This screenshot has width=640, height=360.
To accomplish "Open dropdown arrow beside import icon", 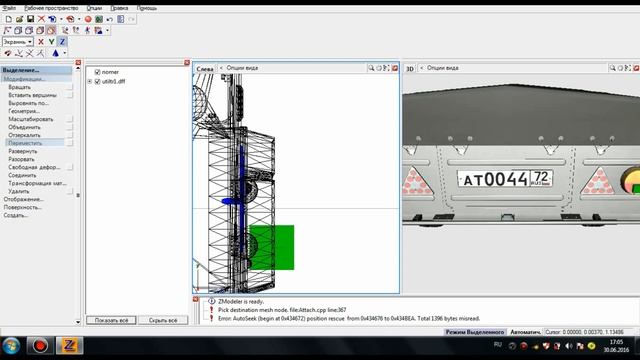I will click(61, 19).
